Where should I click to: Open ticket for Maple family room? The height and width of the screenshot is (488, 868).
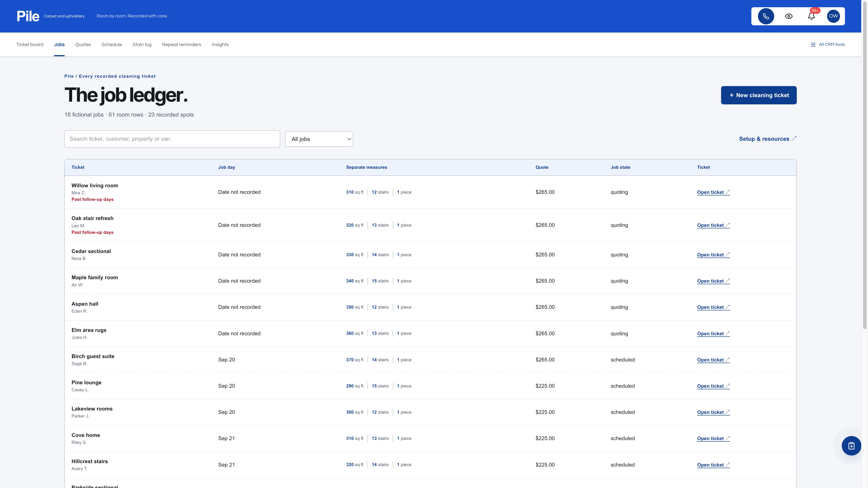point(713,281)
